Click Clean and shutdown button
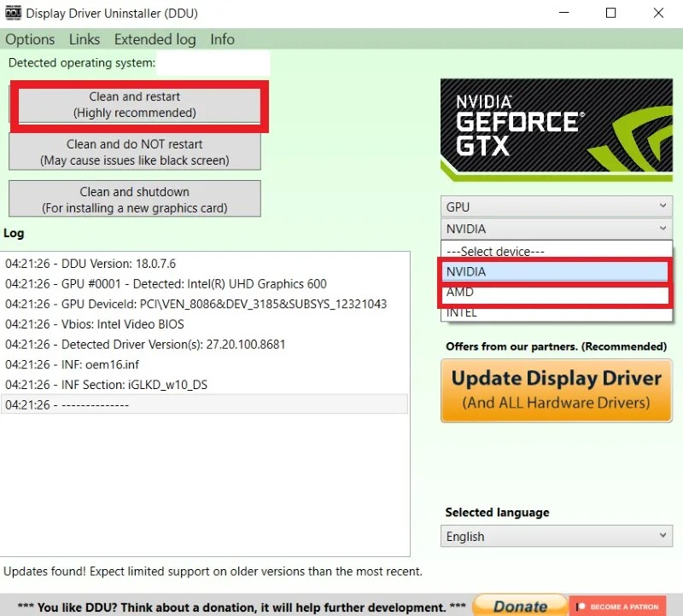The height and width of the screenshot is (616, 683). tap(135, 199)
